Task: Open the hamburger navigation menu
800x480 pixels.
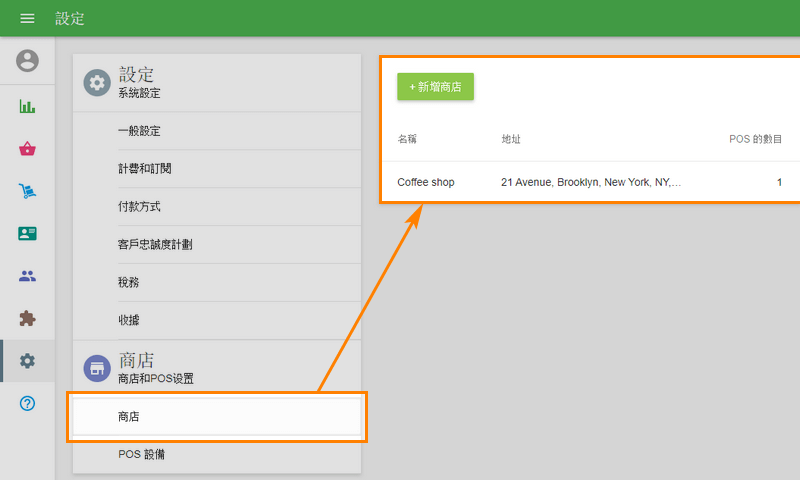Action: [27, 19]
